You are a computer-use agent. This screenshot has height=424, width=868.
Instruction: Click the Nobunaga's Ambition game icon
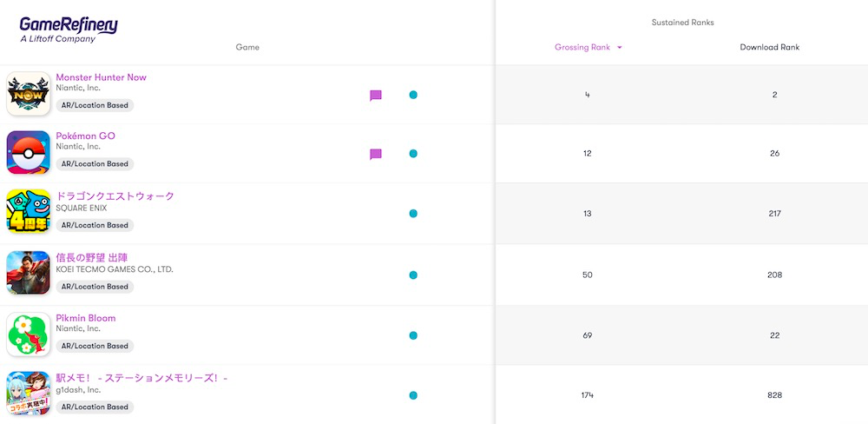pyautogui.click(x=28, y=273)
